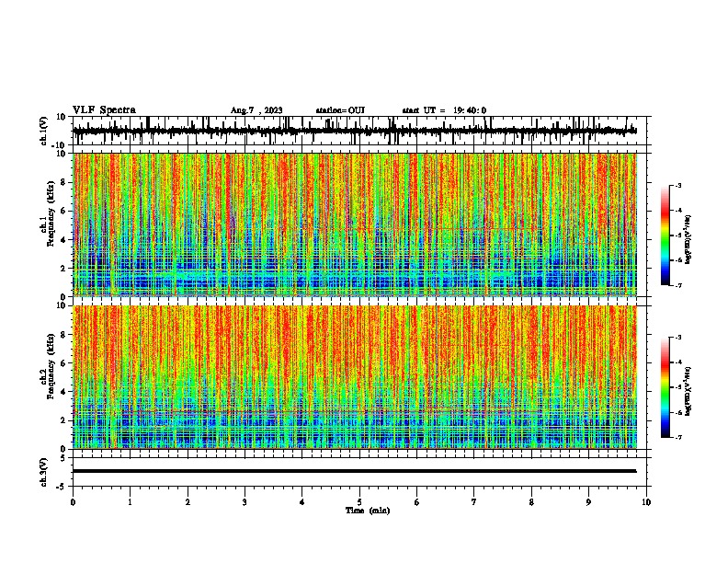Click the ch.1 "Frequency (kHz)" axis label

[x=51, y=213]
